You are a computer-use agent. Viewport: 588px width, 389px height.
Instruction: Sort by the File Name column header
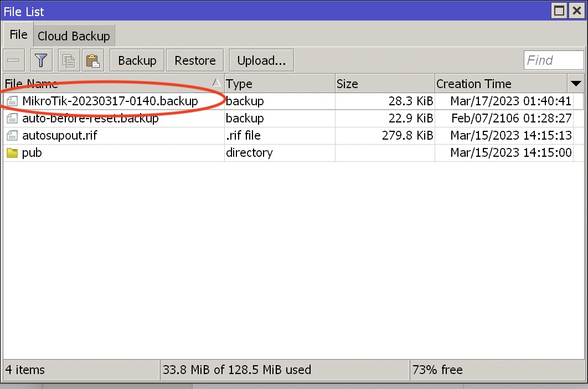pyautogui.click(x=114, y=83)
